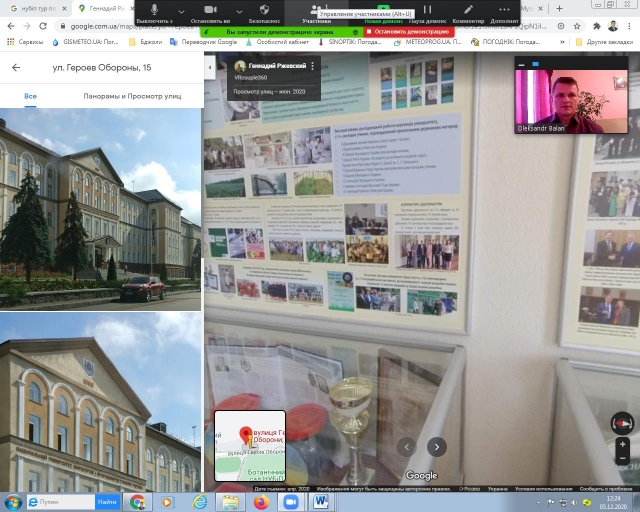Open 'Условия использования' link
The height and width of the screenshot is (512, 640).
coord(543,489)
